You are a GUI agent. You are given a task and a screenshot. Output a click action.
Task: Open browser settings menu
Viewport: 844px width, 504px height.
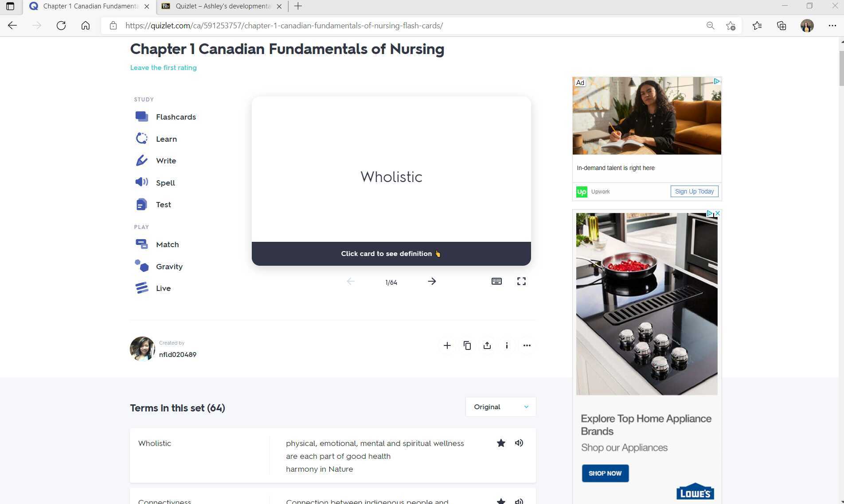tap(832, 25)
